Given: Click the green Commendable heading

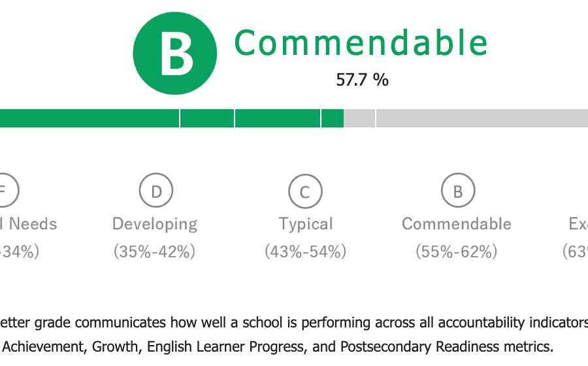Looking at the screenshot, I should 361,42.
